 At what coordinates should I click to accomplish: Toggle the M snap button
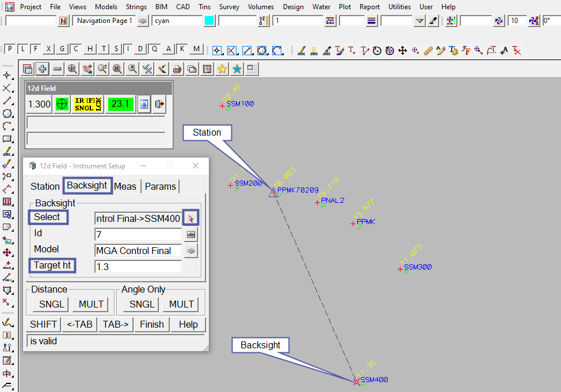pyautogui.click(x=197, y=49)
